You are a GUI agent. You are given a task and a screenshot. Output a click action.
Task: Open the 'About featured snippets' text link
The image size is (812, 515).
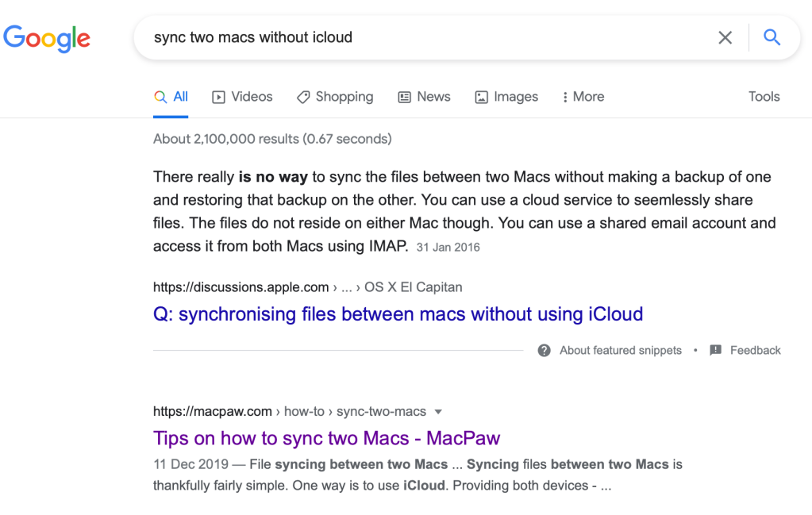pos(620,351)
